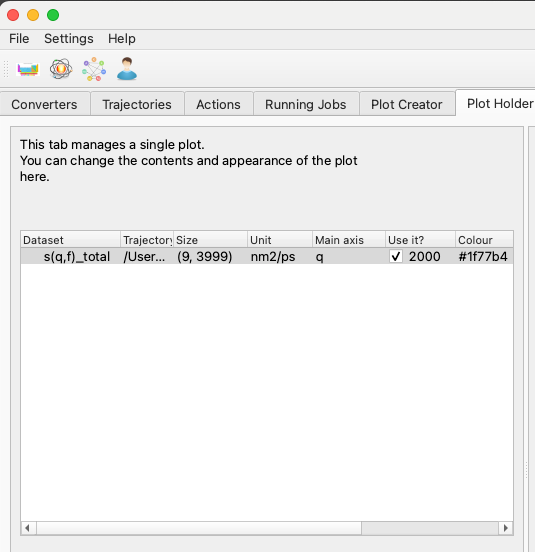Open the File menu
535x552 pixels.
coord(19,39)
